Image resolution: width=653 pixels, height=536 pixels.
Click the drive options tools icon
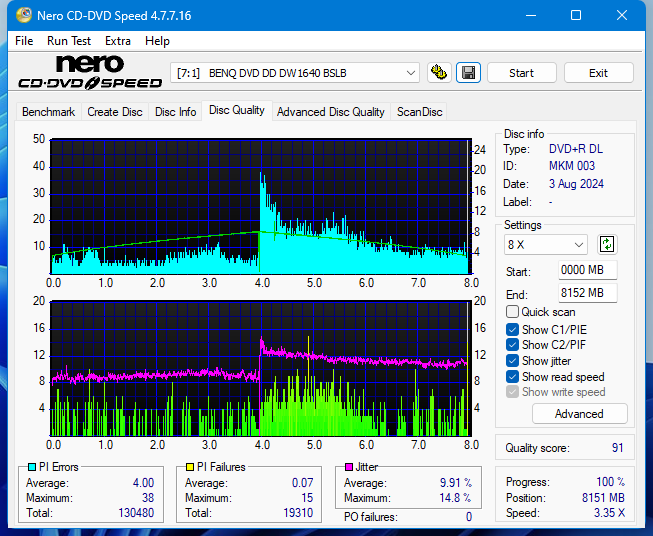coord(439,73)
